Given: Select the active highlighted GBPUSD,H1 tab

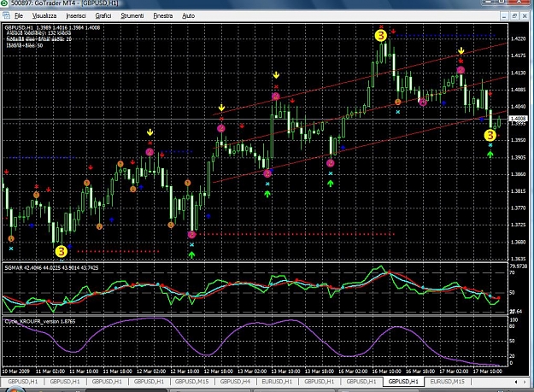Looking at the screenshot, I should point(403,382).
